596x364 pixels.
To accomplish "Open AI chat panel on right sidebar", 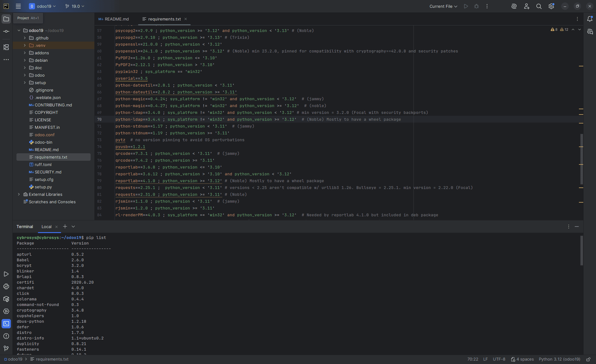I will click(590, 32).
